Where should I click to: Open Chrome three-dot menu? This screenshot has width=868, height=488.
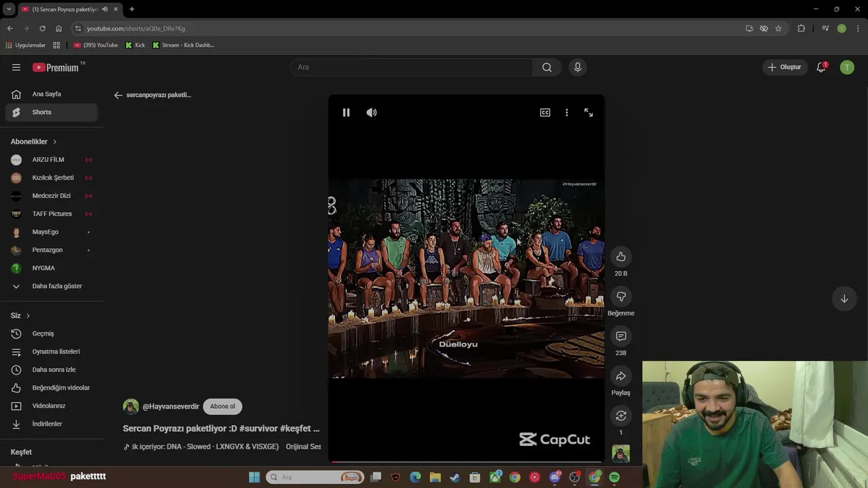(858, 28)
